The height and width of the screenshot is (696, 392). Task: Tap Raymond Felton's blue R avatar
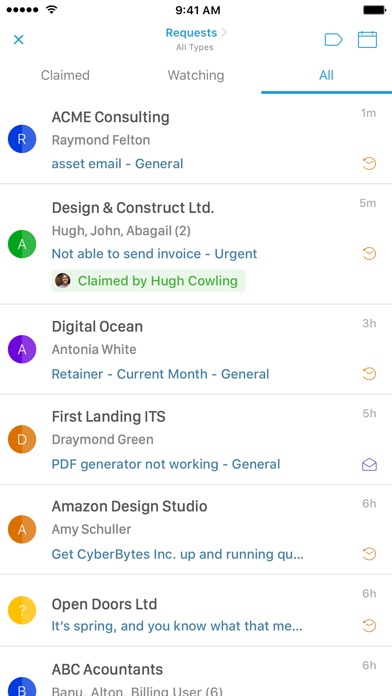point(22,139)
